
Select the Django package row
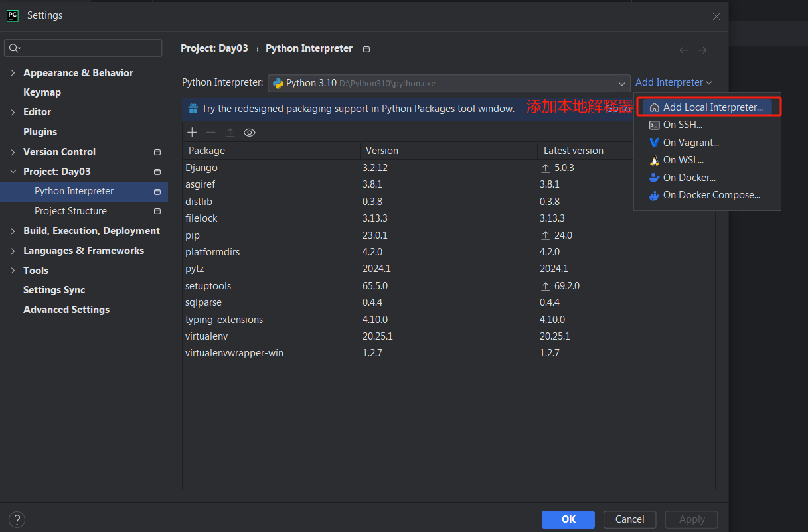pos(449,168)
